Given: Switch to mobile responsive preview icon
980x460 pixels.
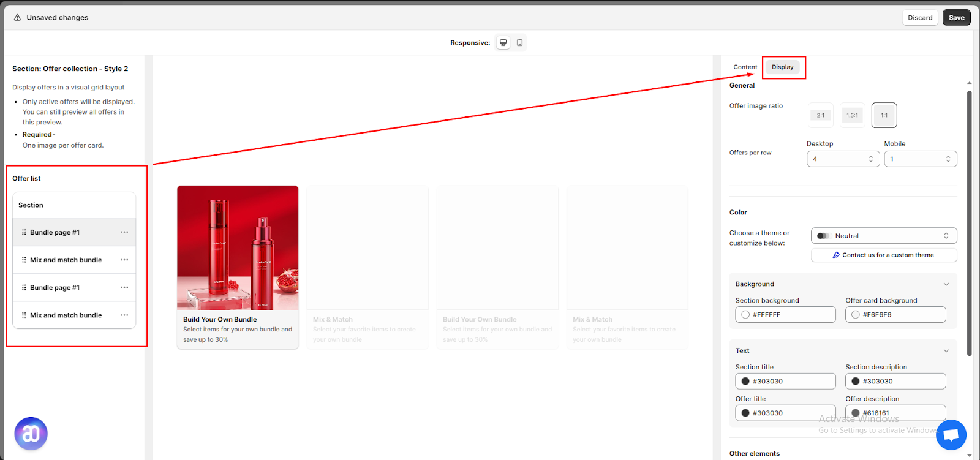Looking at the screenshot, I should coord(519,43).
